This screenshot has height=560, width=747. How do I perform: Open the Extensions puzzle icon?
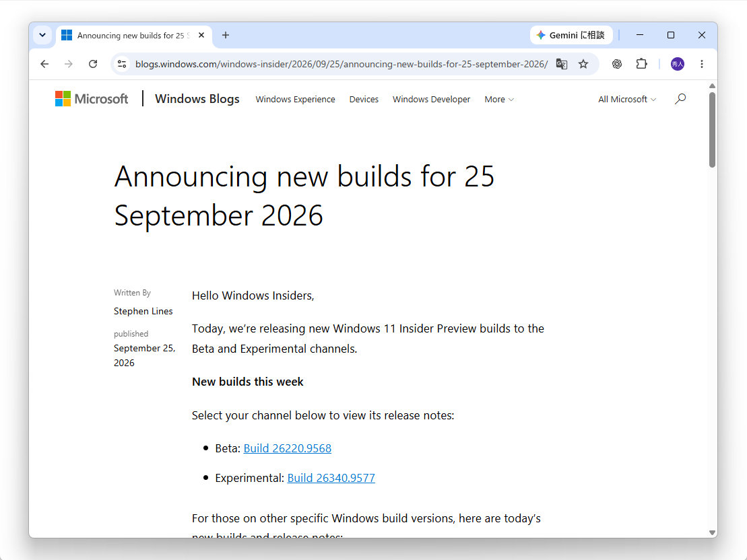pos(642,64)
